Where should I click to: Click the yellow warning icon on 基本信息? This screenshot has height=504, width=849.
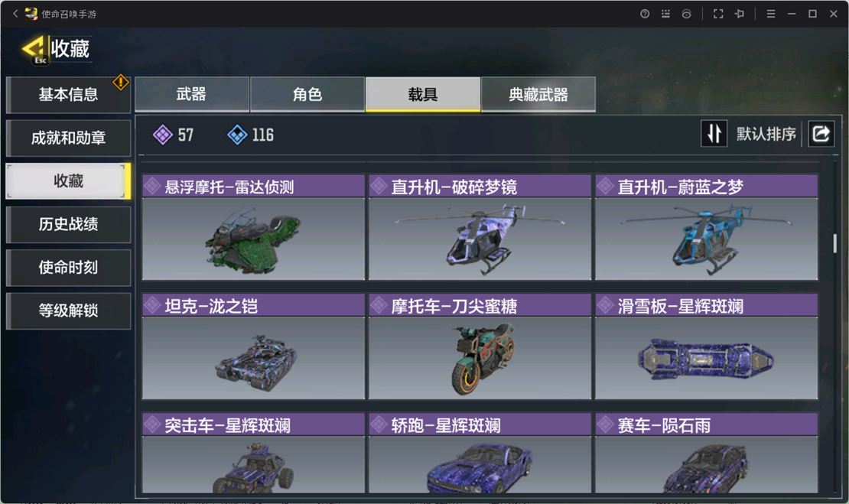tap(120, 83)
